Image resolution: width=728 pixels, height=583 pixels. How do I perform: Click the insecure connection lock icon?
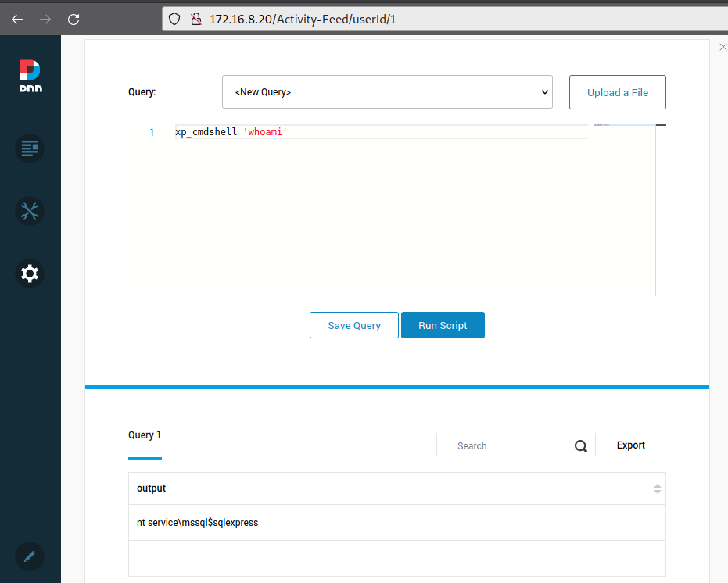(196, 19)
